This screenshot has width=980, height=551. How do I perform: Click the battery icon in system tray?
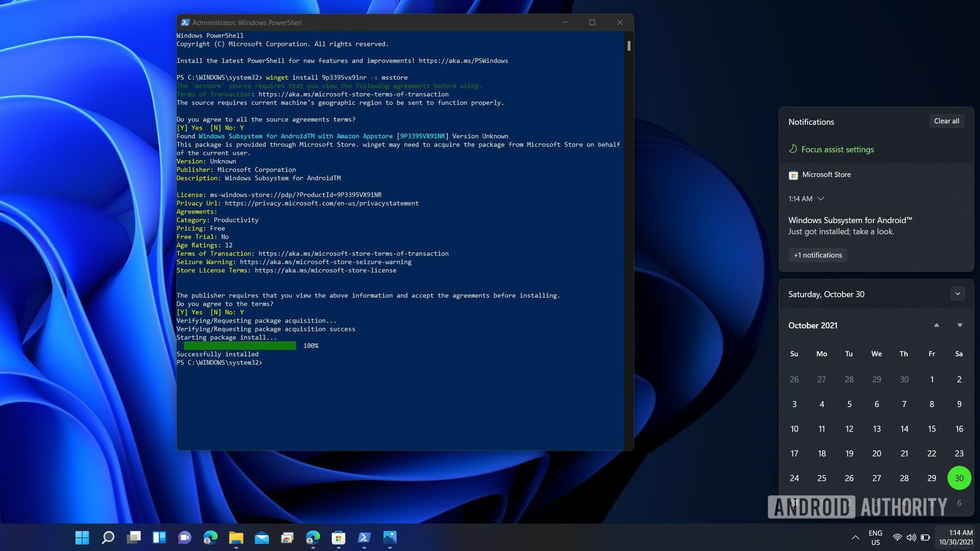[x=925, y=537]
